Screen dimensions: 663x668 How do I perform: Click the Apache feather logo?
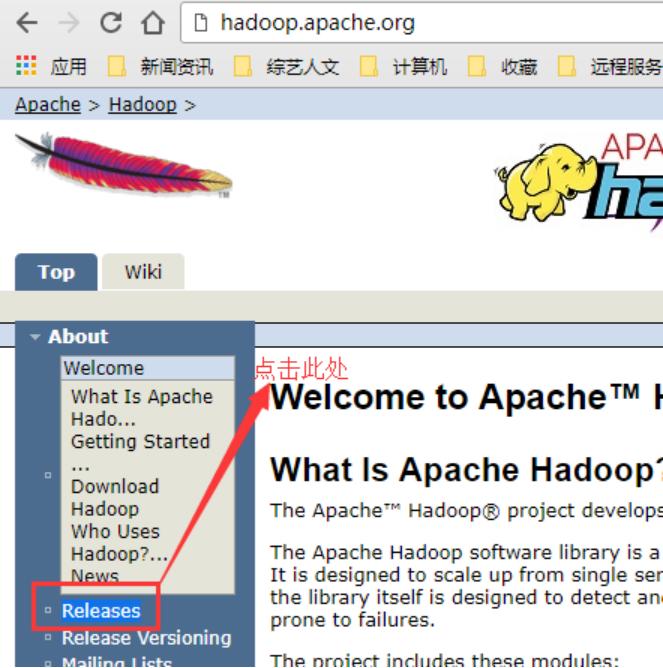[x=124, y=165]
